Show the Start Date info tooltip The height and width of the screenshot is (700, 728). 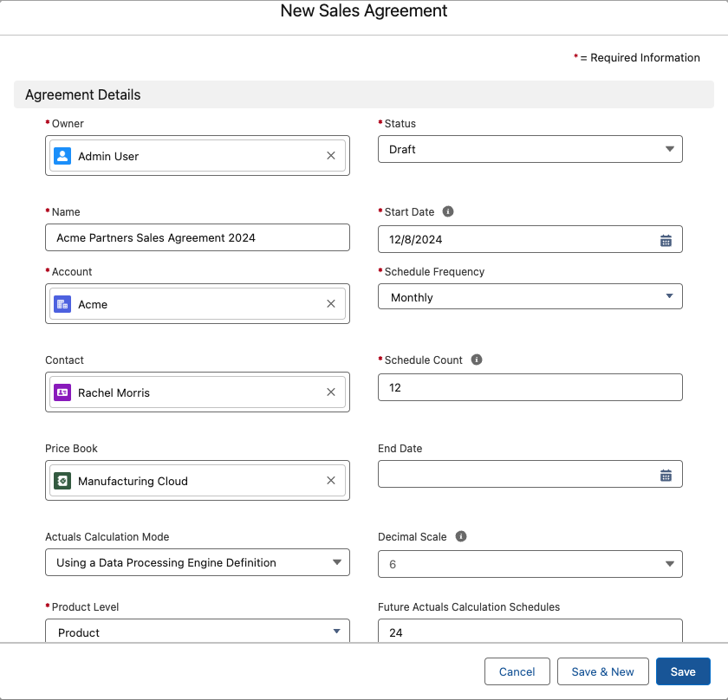click(x=447, y=211)
